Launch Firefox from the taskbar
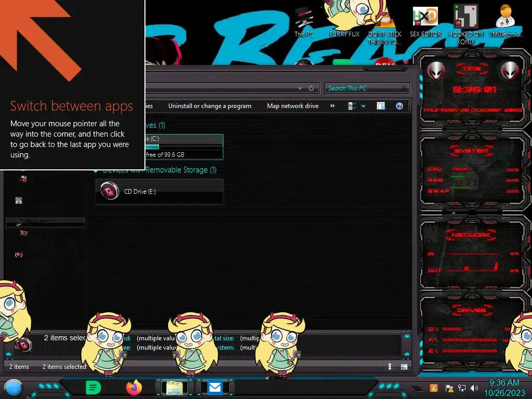This screenshot has width=532, height=399. [134, 388]
